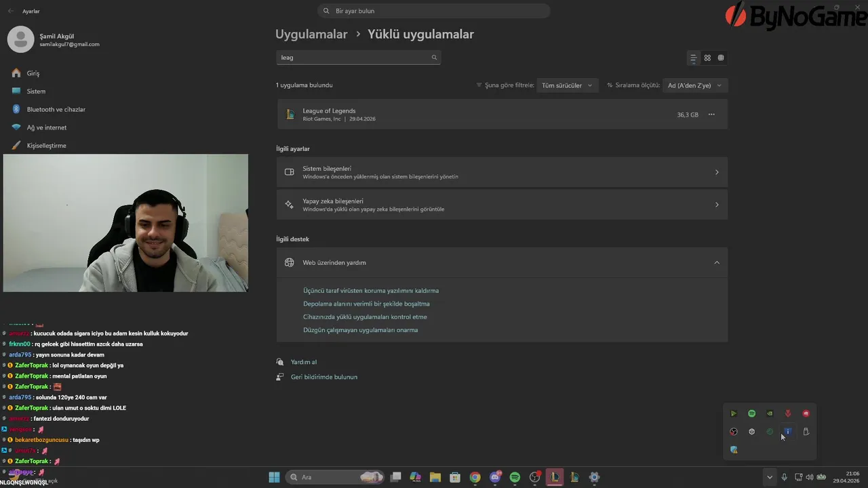The height and width of the screenshot is (488, 868).
Task: Open 'Düzgün çalışmayan uygulamaları onarma' link
Action: [x=360, y=330]
